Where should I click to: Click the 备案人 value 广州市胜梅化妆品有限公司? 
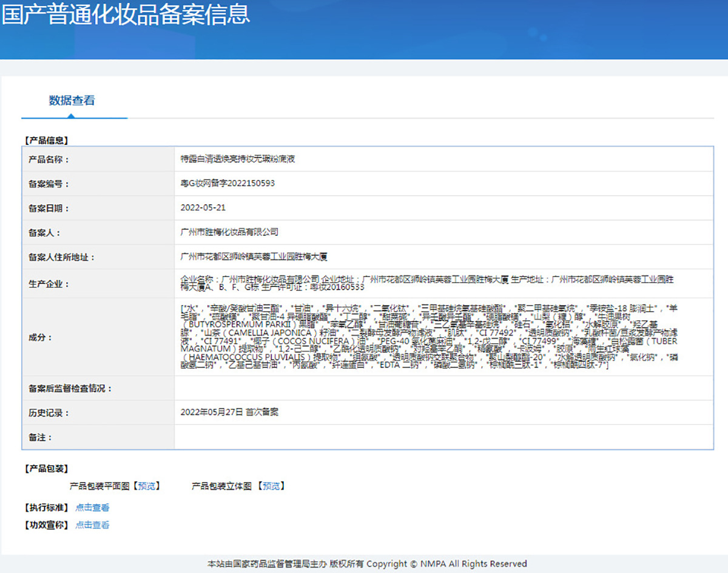click(229, 232)
